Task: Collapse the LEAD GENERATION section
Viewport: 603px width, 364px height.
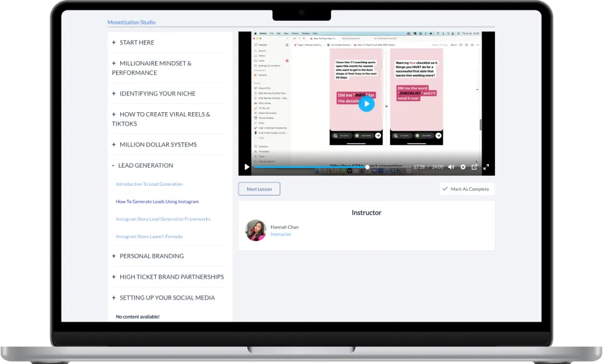Action: pos(143,165)
